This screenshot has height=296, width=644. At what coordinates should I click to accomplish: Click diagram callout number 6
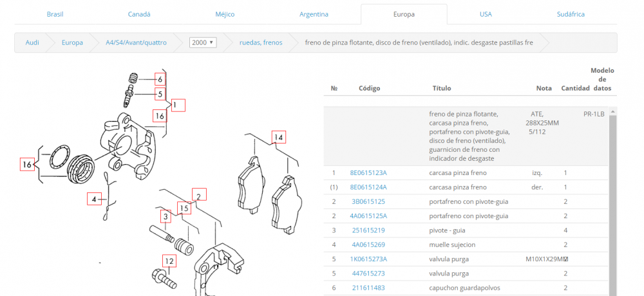160,79
